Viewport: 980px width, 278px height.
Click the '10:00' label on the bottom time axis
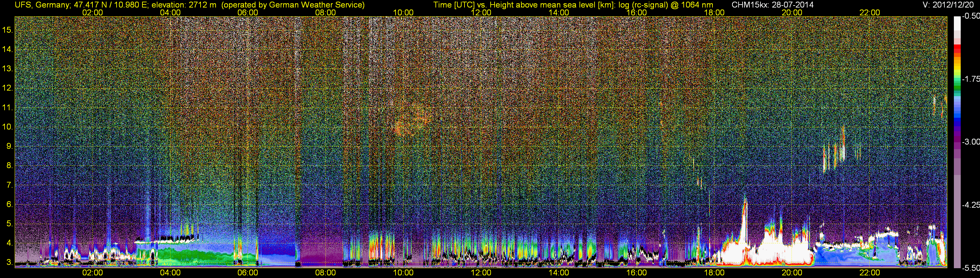[403, 273]
